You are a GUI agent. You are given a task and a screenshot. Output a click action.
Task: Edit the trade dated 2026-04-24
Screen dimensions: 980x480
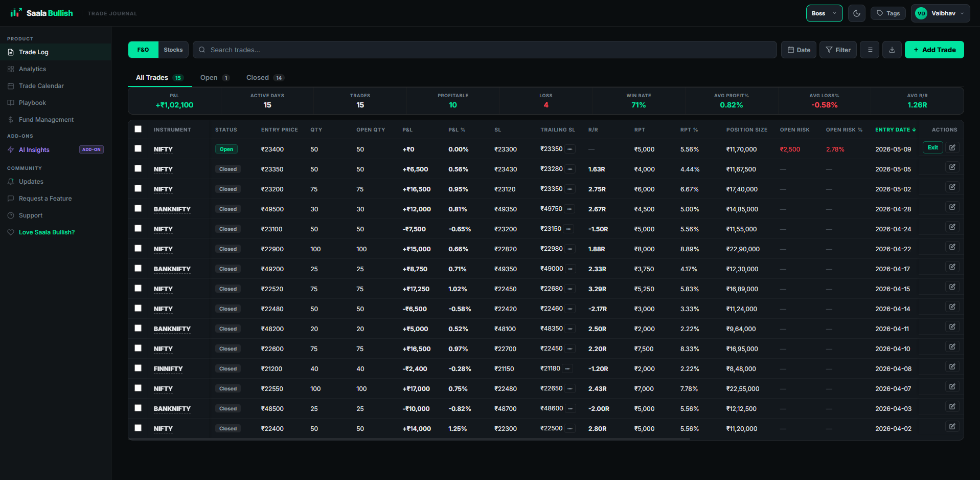point(952,227)
